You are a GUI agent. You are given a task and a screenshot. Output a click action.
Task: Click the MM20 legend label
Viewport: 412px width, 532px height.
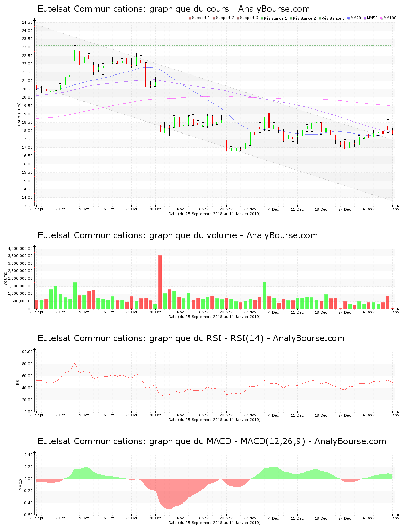(x=356, y=18)
